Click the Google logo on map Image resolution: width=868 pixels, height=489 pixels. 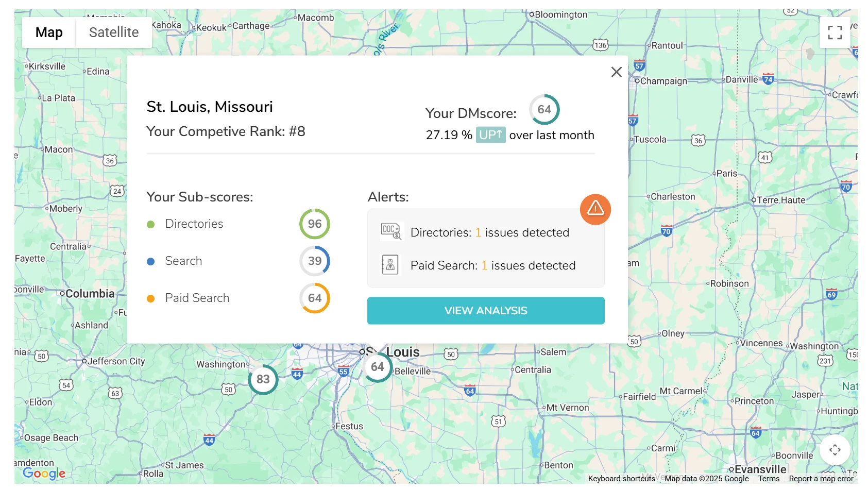tap(44, 473)
